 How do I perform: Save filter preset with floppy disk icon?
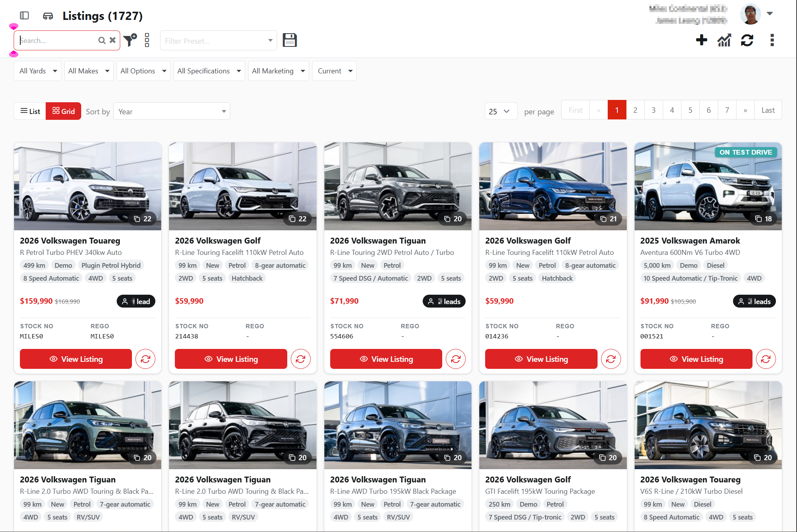290,40
